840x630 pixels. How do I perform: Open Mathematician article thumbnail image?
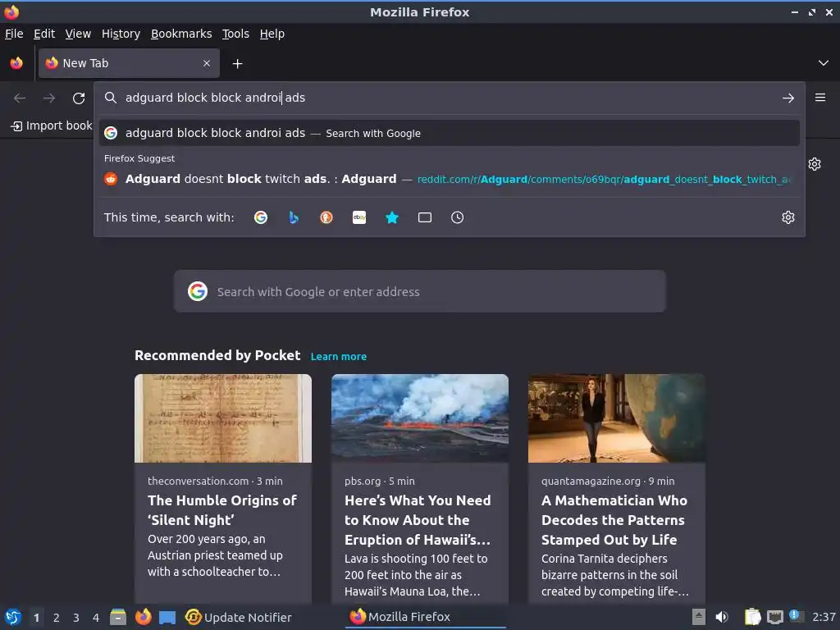[616, 418]
